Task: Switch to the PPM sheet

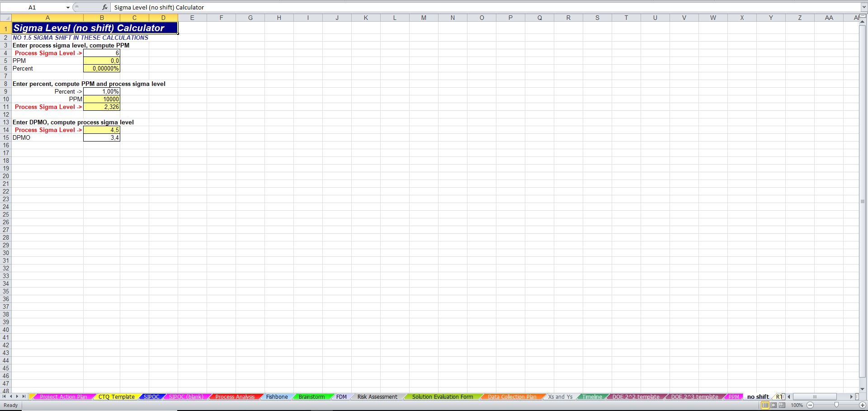Action: tap(734, 397)
